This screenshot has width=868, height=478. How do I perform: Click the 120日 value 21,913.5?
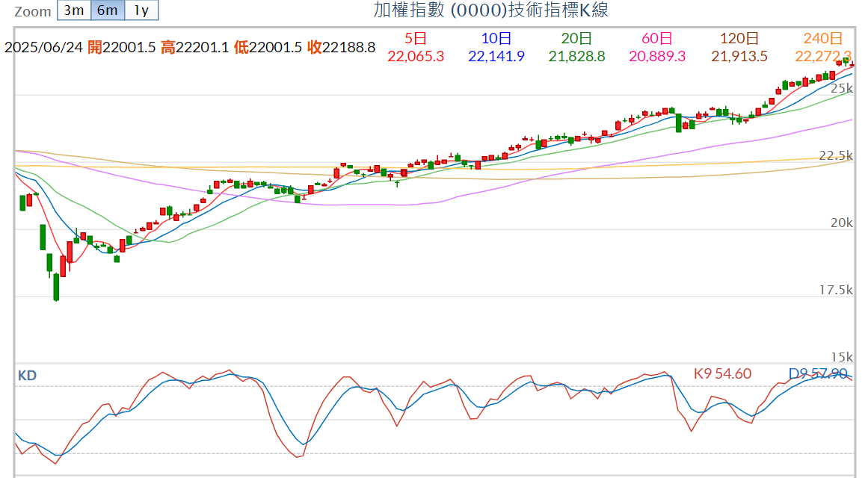[x=739, y=57]
